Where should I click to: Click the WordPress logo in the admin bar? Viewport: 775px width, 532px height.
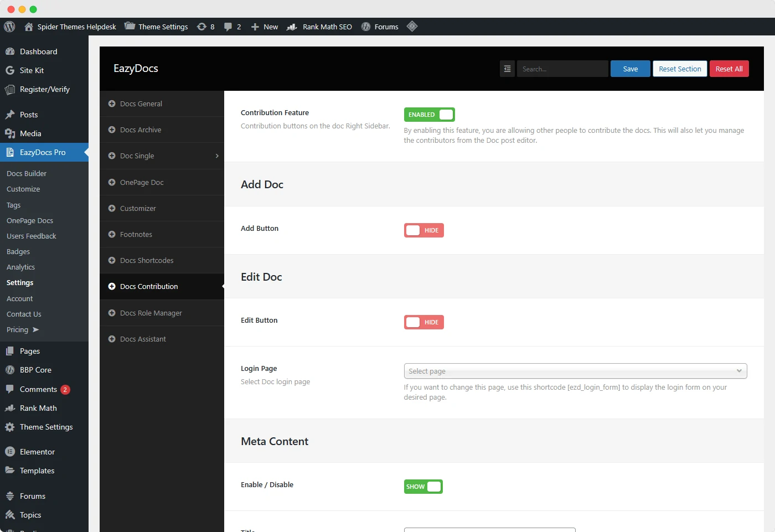click(9, 27)
